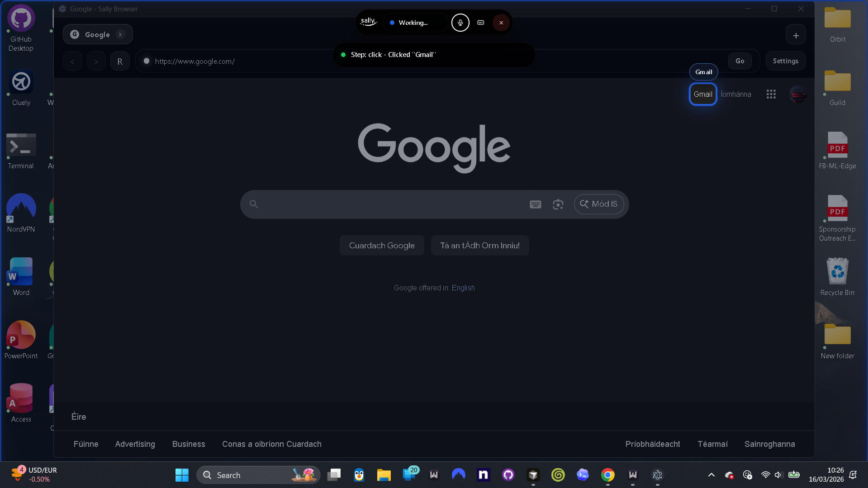Close the Sally assistant overlay
Screen dimensions: 868x488
(501, 23)
